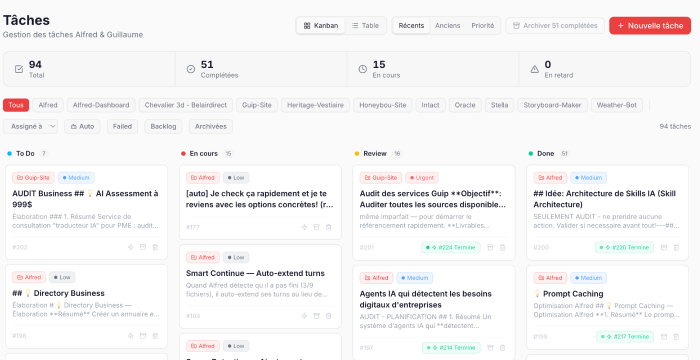Filter by Weather-Bot project
This screenshot has height=360, width=700.
(x=617, y=105)
